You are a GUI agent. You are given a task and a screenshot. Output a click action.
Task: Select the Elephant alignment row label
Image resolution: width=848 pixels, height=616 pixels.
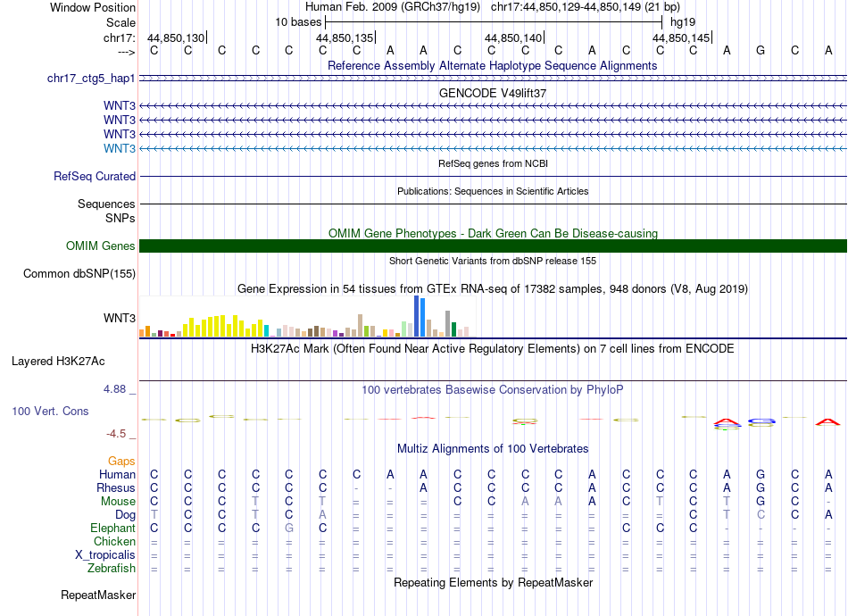[x=113, y=528]
